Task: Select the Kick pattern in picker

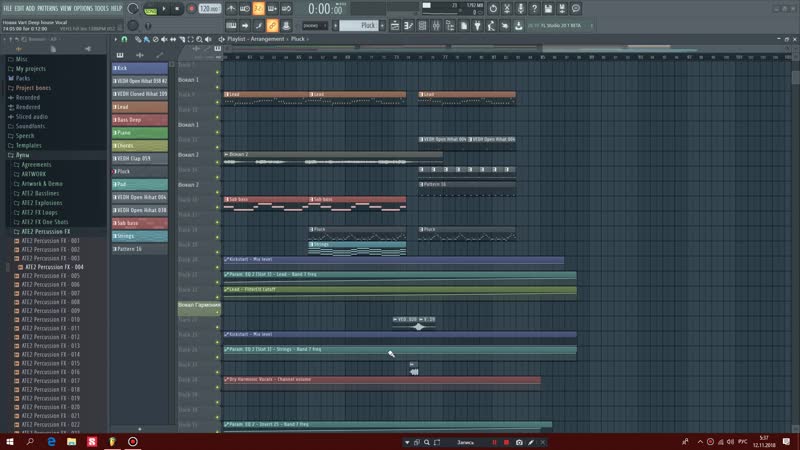Action: point(140,68)
